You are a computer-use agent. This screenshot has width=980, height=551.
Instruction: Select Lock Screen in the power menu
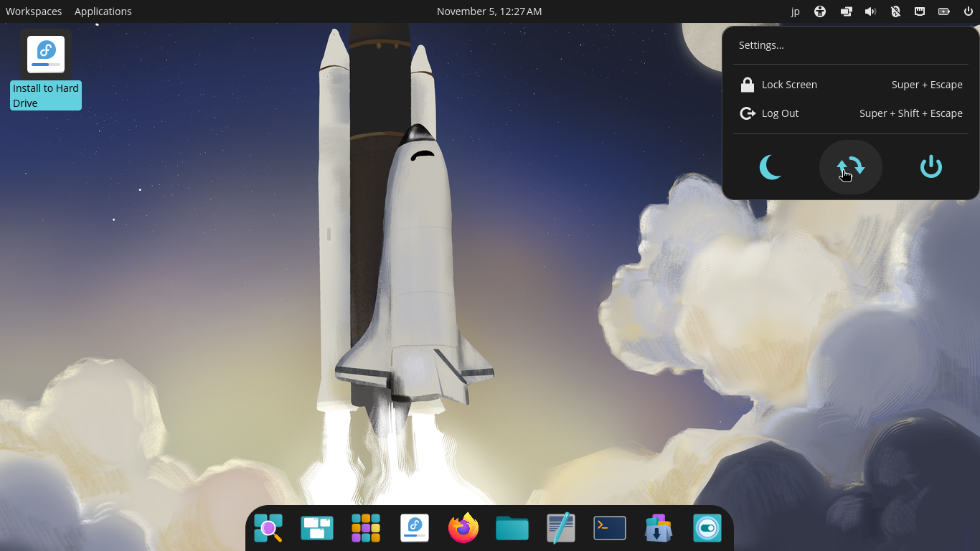click(851, 85)
